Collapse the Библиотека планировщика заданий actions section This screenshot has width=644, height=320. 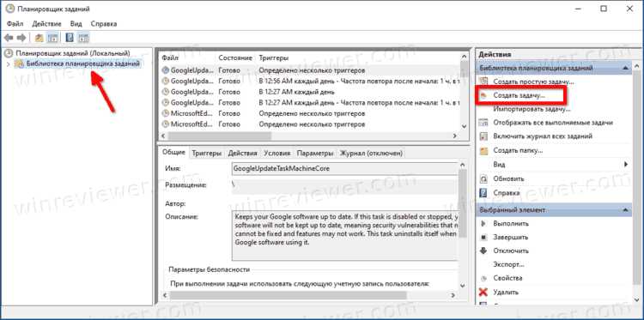tap(625, 68)
